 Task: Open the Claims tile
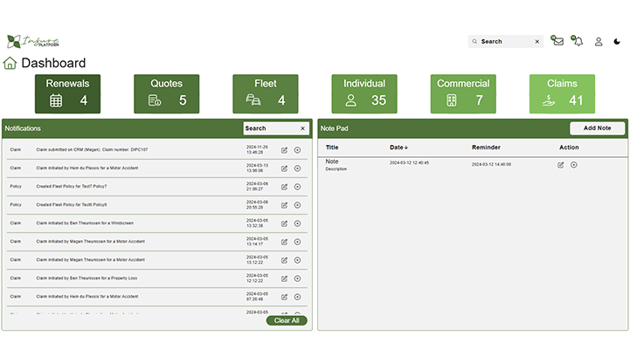pos(562,93)
